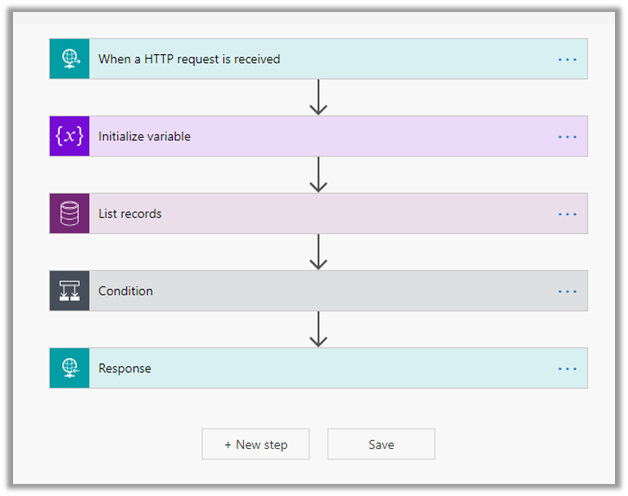This screenshot has width=628, height=496.
Task: Open ellipsis menu for HTTP request trigger
Action: coord(567,59)
